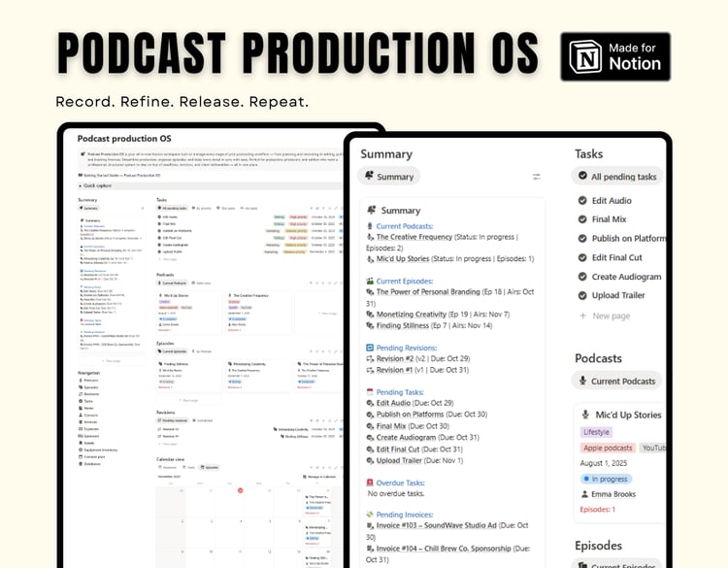Open The Power of Personal Branding episode link

tap(428, 291)
